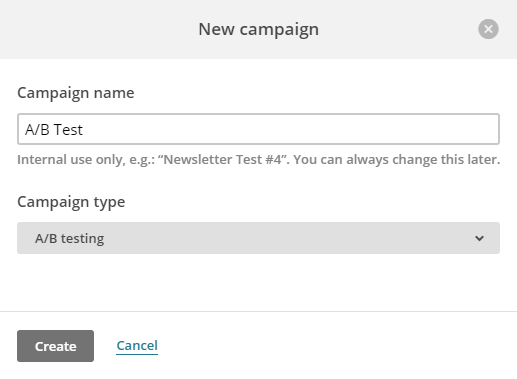
Task: Follow the underlined Cancel link
Action: pos(137,346)
